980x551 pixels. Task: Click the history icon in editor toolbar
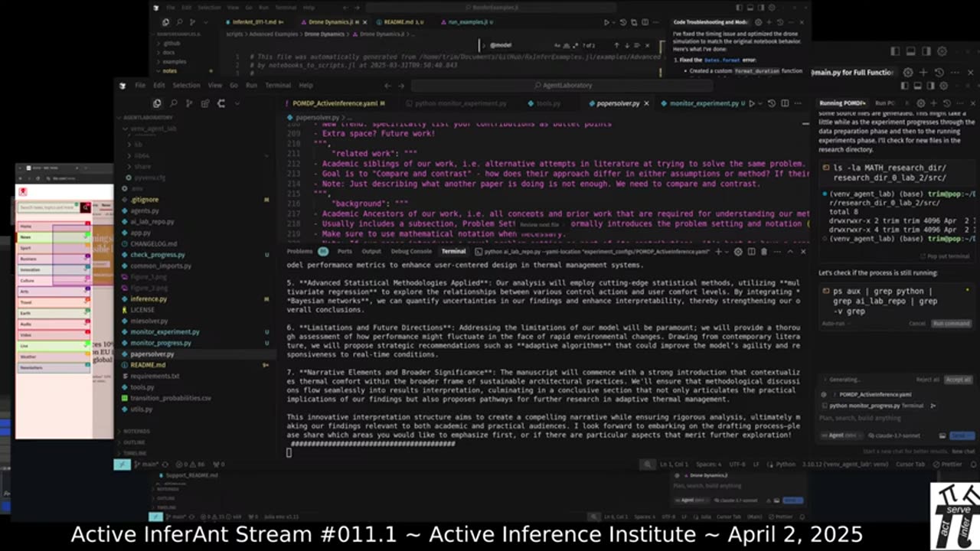pyautogui.click(x=771, y=103)
